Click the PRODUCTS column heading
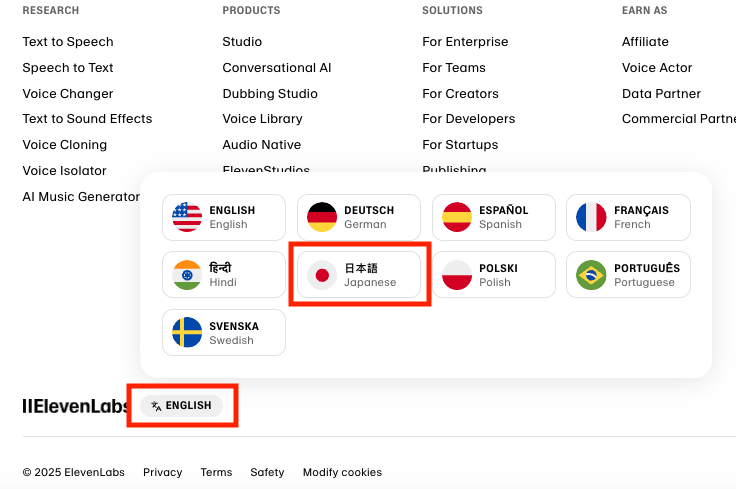Screen dimensions: 736x489 coord(251,10)
